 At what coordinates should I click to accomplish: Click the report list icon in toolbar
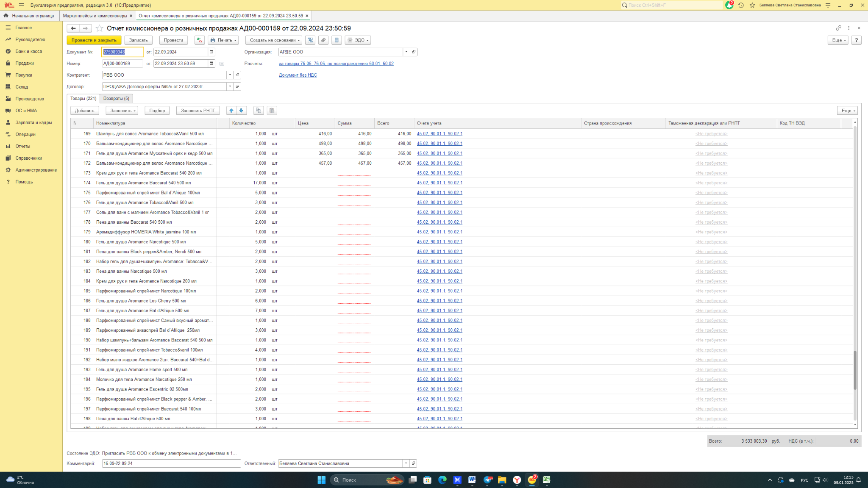337,40
